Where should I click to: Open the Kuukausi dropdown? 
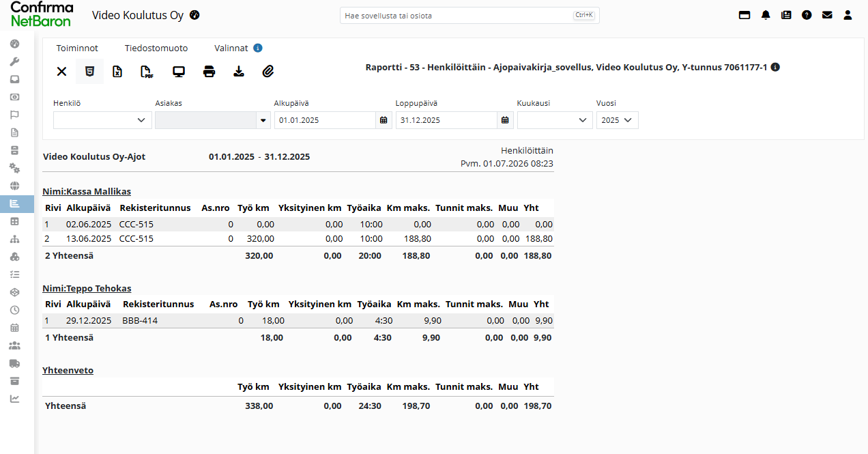pyautogui.click(x=555, y=120)
